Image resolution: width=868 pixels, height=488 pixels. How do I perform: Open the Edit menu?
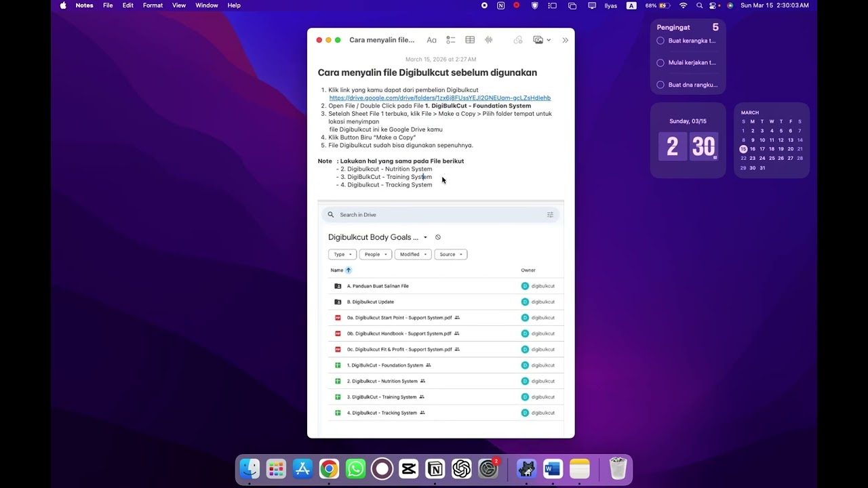pyautogui.click(x=127, y=5)
